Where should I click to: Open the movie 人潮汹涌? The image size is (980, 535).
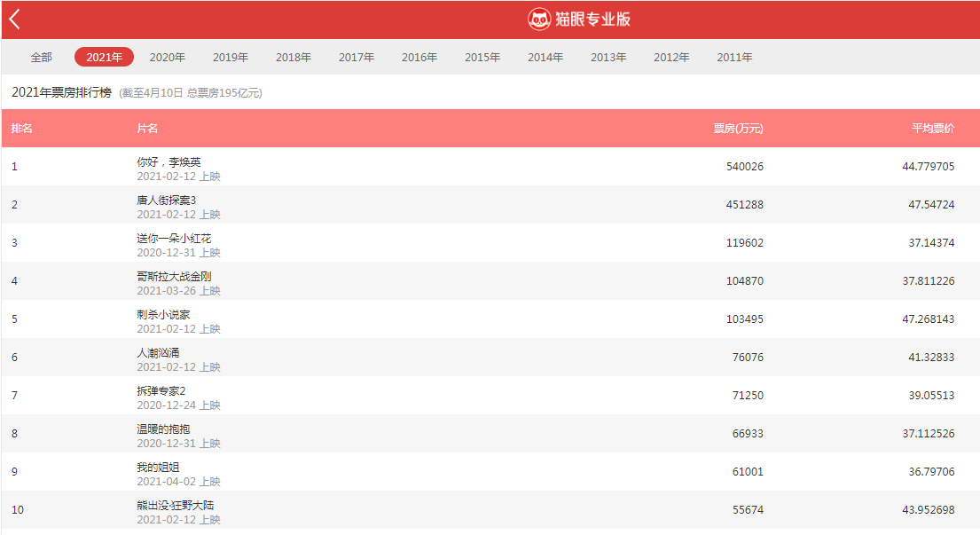pos(158,352)
